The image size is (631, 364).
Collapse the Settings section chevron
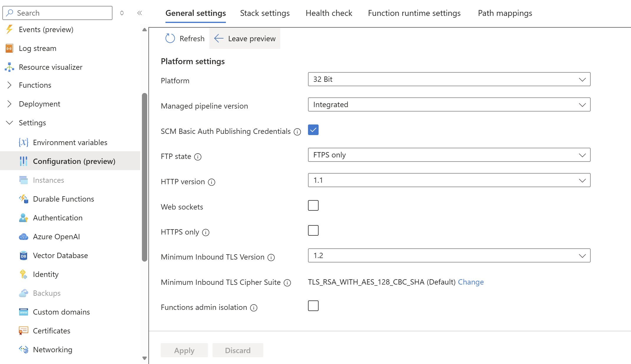tap(9, 123)
